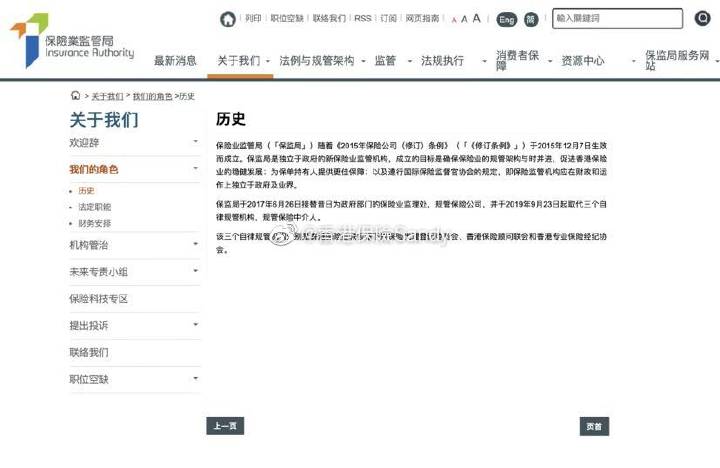The height and width of the screenshot is (468, 720).
Task: Click the 页首 back-to-top button
Action: (594, 426)
